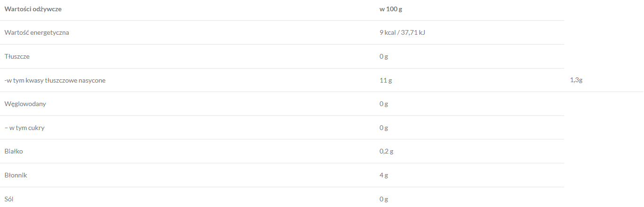The image size is (644, 207).
Task: Select the "4 g" fiber value
Action: 384,175
